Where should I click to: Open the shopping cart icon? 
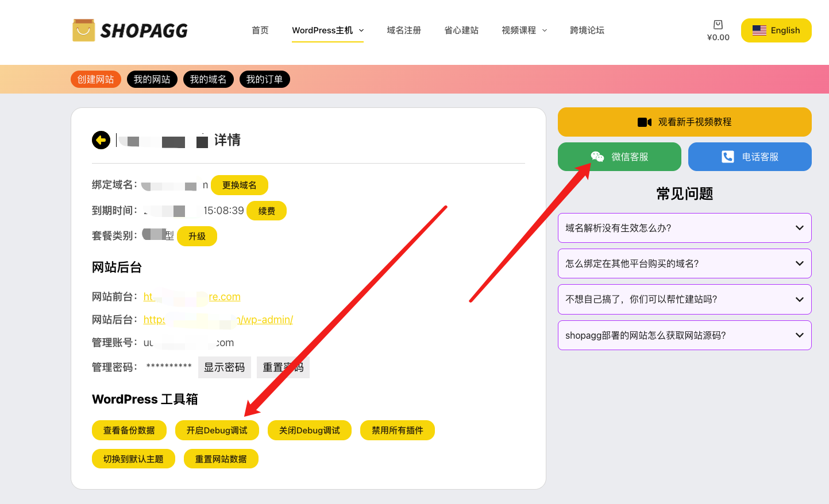point(718,25)
